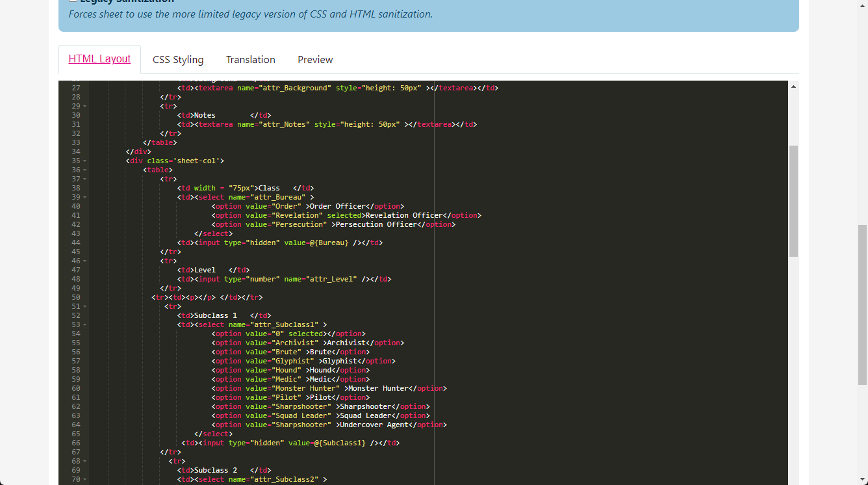Click the page's outer vertical scrollbar thumb
The image size is (868, 485).
862,304
